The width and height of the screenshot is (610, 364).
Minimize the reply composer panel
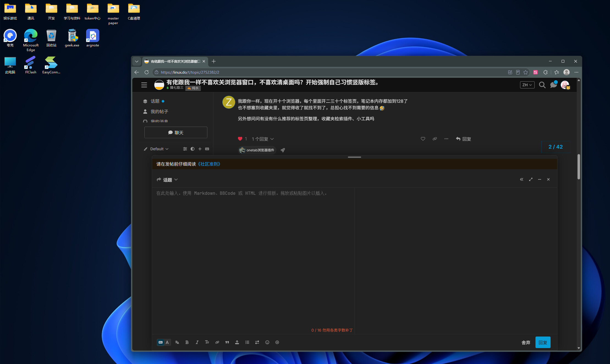540,179
